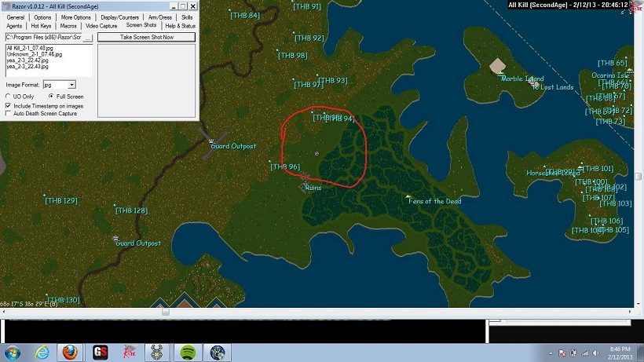Click the Windows Start button
Viewport: 644px width, 362px height.
point(13,353)
